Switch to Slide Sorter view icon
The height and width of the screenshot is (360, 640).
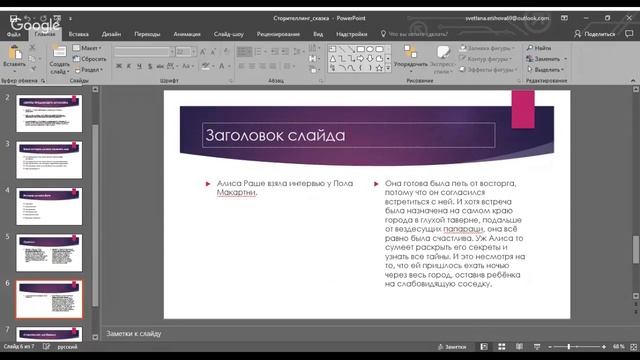(502, 347)
